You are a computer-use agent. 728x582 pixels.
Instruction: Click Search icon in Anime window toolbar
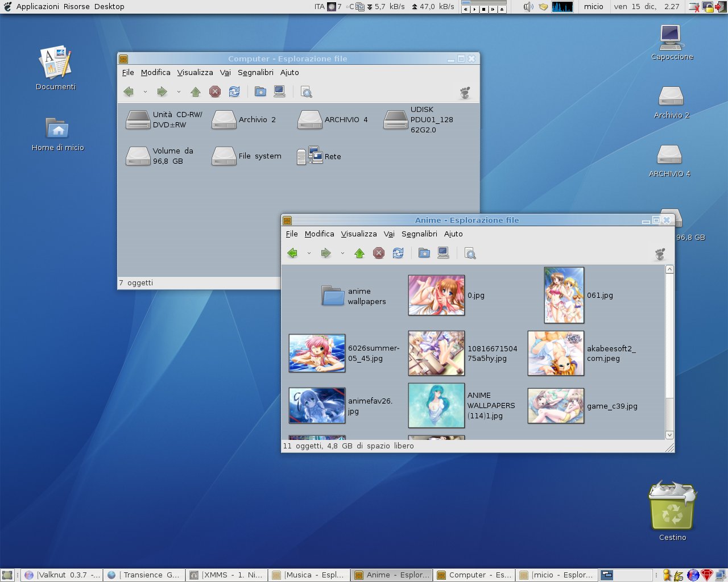pyautogui.click(x=470, y=253)
